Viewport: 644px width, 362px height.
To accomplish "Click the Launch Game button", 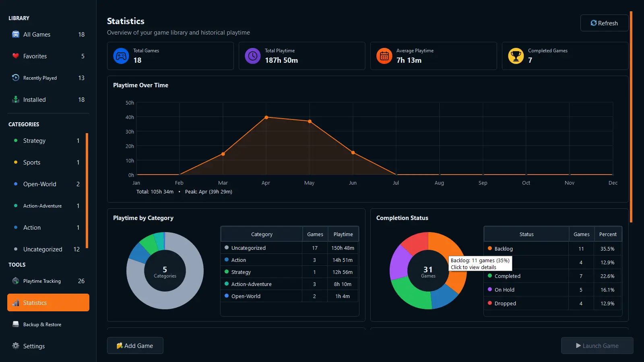I will tap(597, 346).
